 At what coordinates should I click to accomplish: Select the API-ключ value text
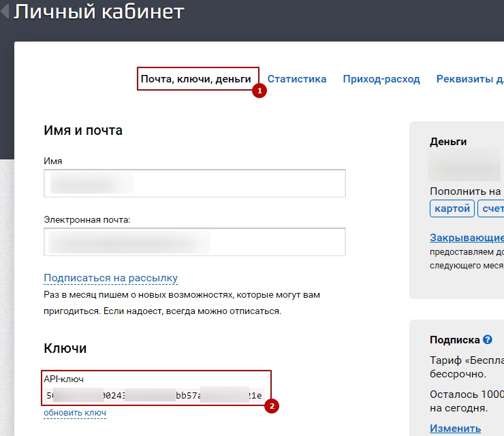coord(154,395)
